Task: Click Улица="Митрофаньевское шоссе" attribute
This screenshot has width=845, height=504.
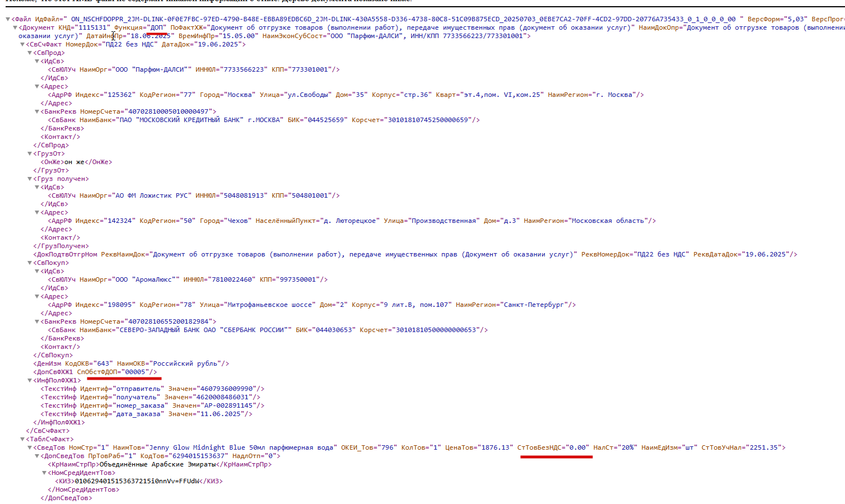Action: click(x=258, y=305)
